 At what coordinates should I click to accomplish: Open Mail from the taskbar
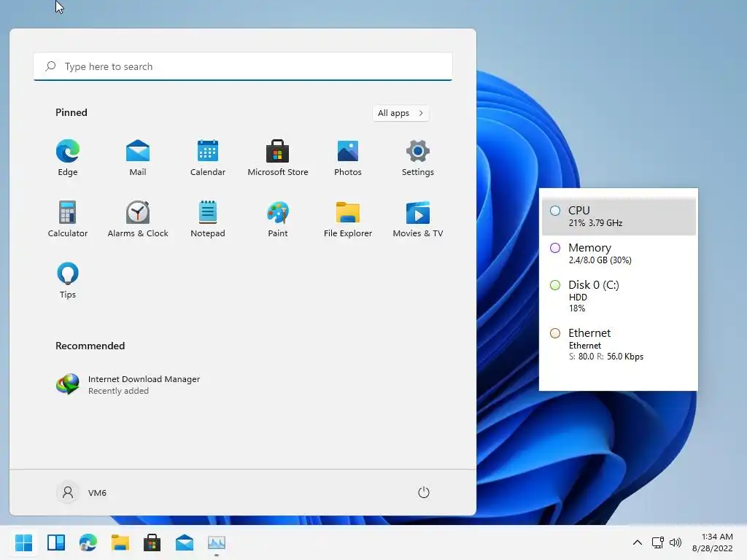(185, 542)
